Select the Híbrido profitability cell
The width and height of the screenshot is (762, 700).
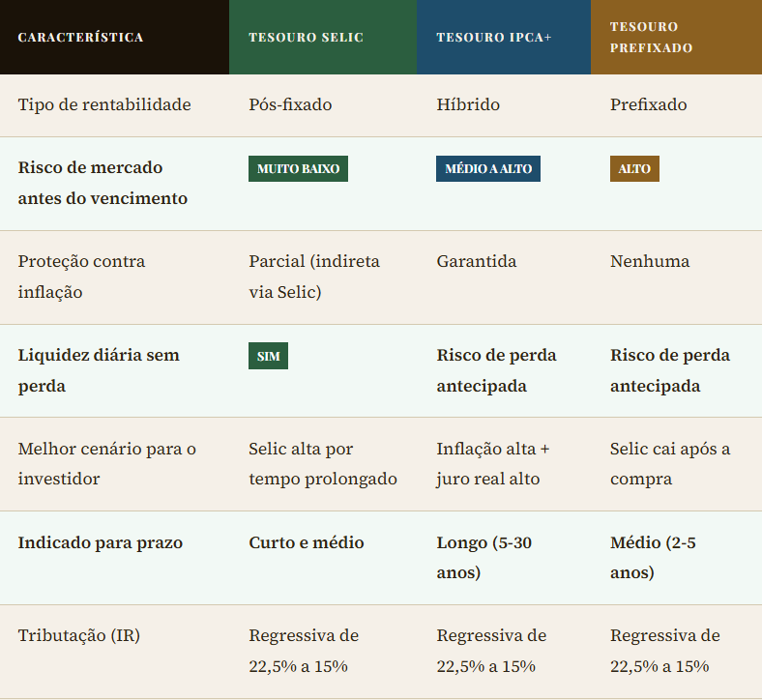(468, 104)
